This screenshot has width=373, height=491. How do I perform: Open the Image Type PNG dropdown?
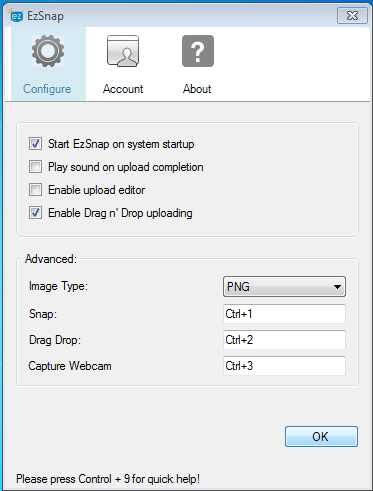point(284,286)
